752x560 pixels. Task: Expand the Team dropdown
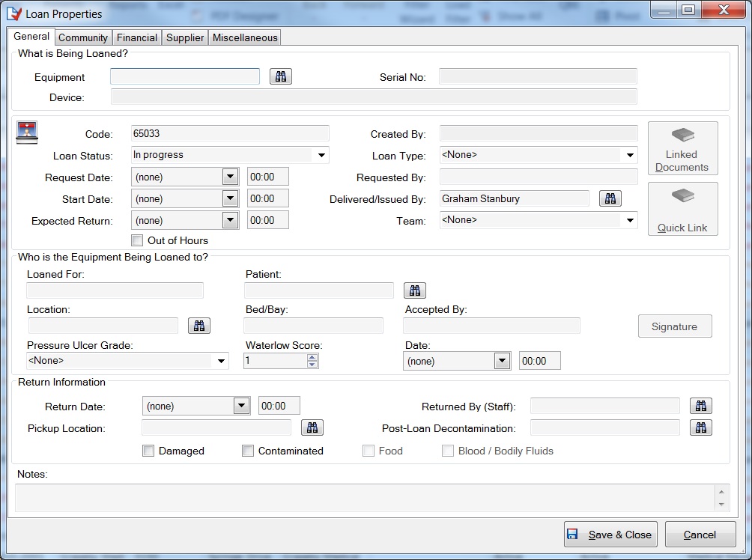[x=630, y=220]
